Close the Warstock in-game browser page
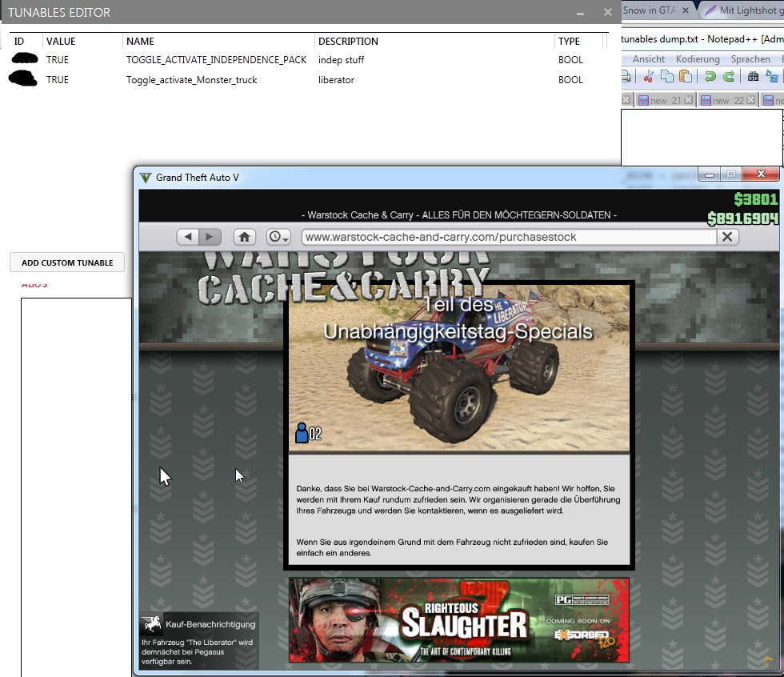784x677 pixels. tap(727, 237)
